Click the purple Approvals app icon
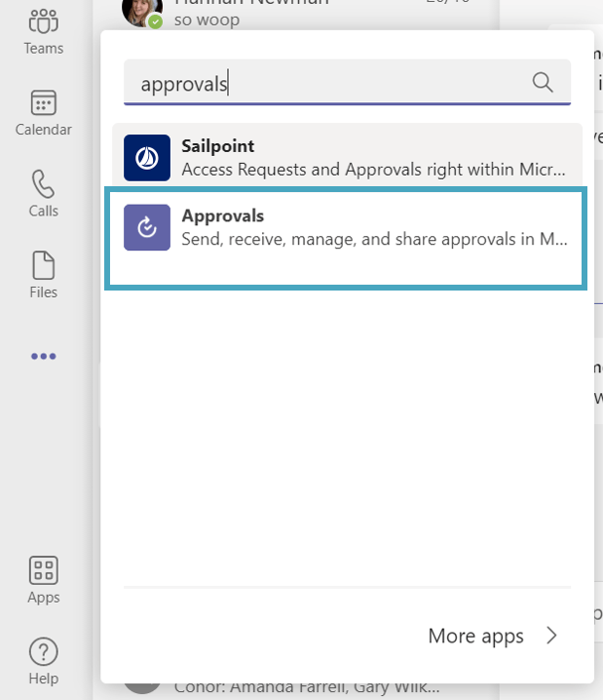Viewport: 603px width, 700px height. [147, 227]
